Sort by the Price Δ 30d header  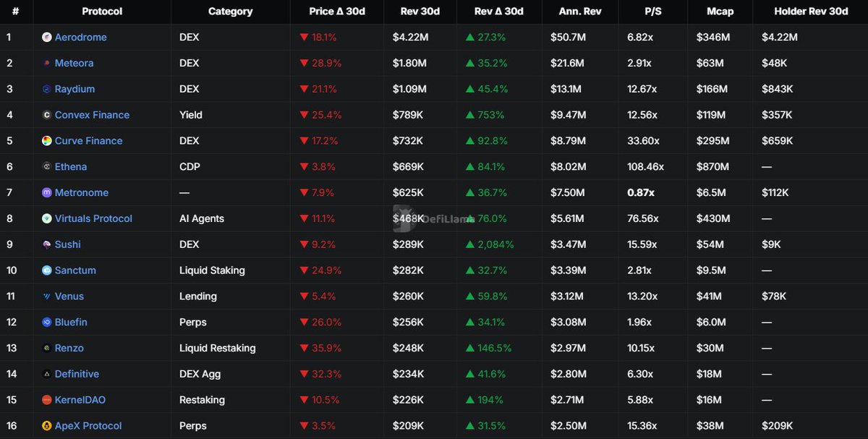[x=336, y=12]
